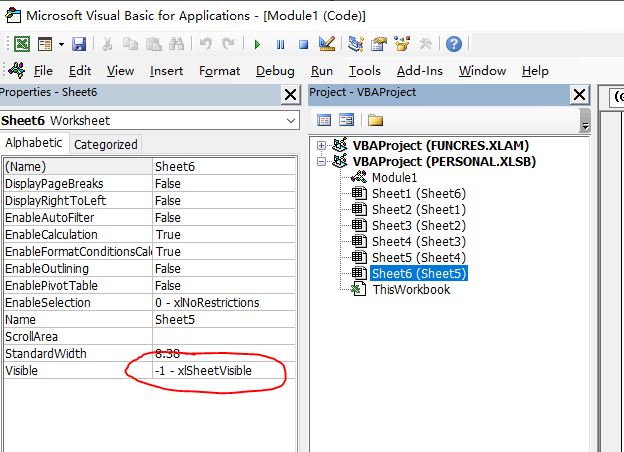624x452 pixels.
Task: Expand VBAProject (FUNCRES.XLAM) node
Action: coord(322,146)
